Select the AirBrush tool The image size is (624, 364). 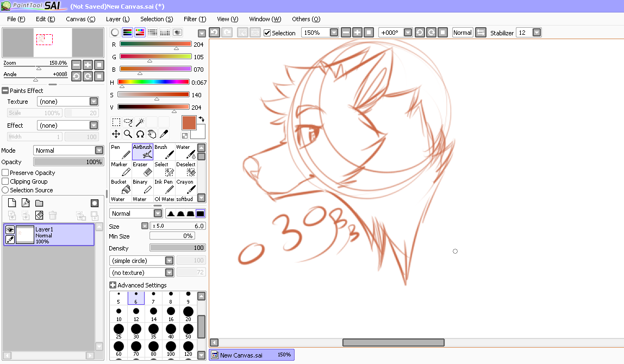pyautogui.click(x=142, y=152)
